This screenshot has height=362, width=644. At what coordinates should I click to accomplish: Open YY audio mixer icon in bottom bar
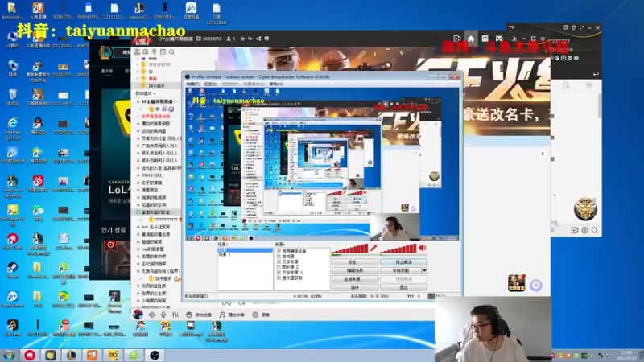coord(175,315)
